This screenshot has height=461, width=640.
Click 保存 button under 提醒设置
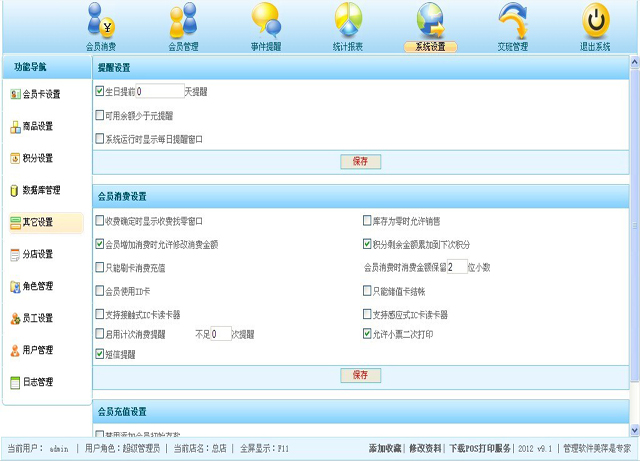click(x=360, y=160)
